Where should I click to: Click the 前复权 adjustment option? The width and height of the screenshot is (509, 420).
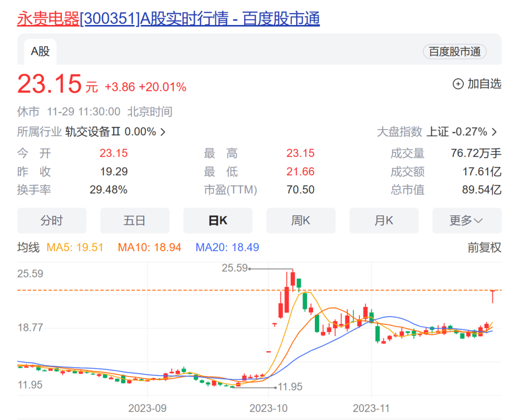point(484,247)
